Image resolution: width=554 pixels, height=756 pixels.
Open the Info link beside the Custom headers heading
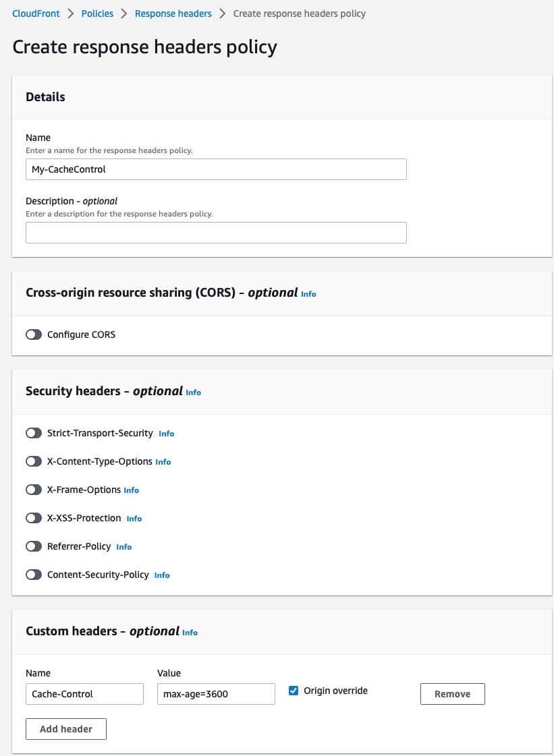click(x=190, y=633)
